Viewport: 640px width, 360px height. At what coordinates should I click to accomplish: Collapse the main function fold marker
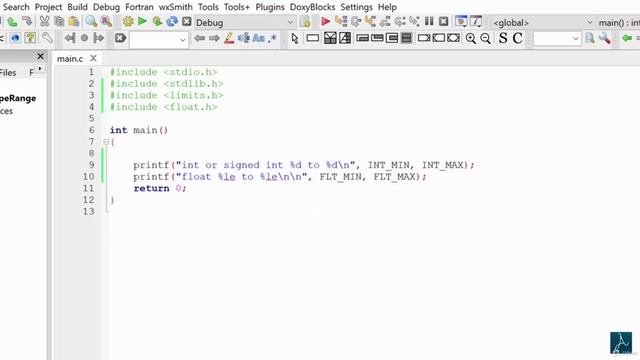coord(106,142)
